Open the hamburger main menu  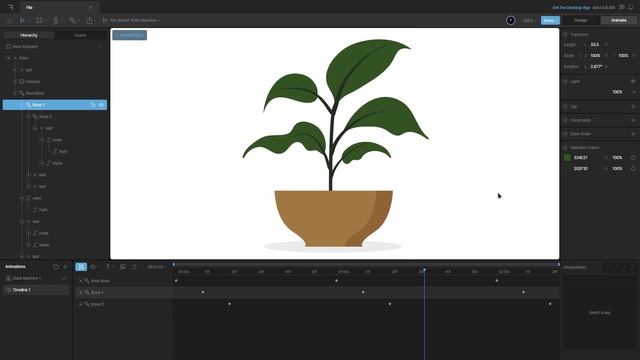click(9, 20)
